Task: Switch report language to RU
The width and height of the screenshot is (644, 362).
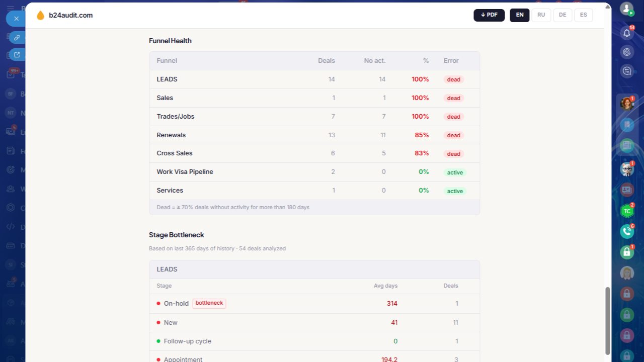Action: pos(541,15)
